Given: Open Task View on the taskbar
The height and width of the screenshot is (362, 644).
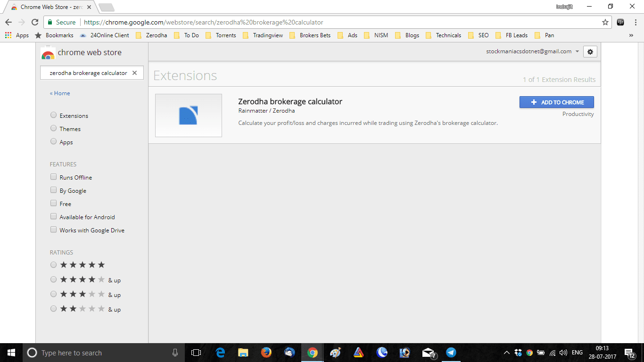Looking at the screenshot, I should 196,353.
